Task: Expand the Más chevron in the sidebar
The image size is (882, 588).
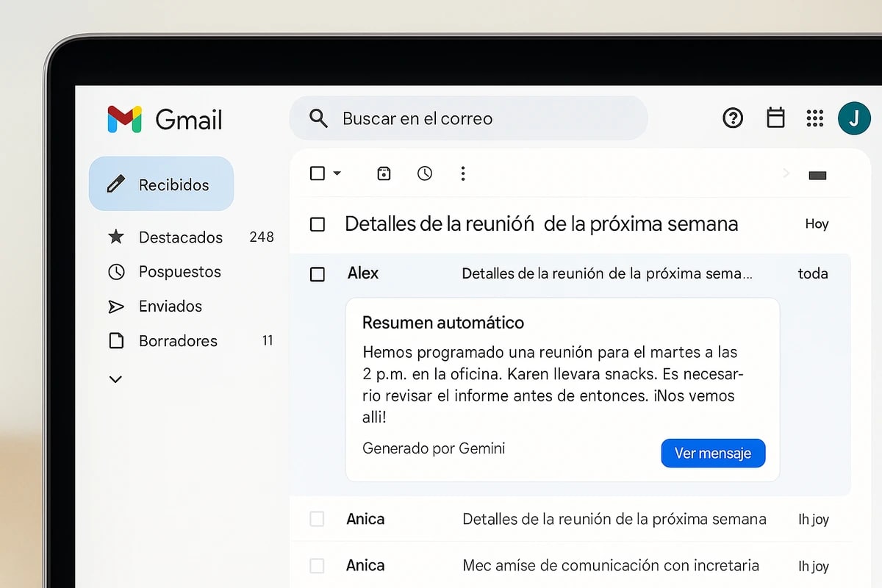Action: click(x=115, y=379)
